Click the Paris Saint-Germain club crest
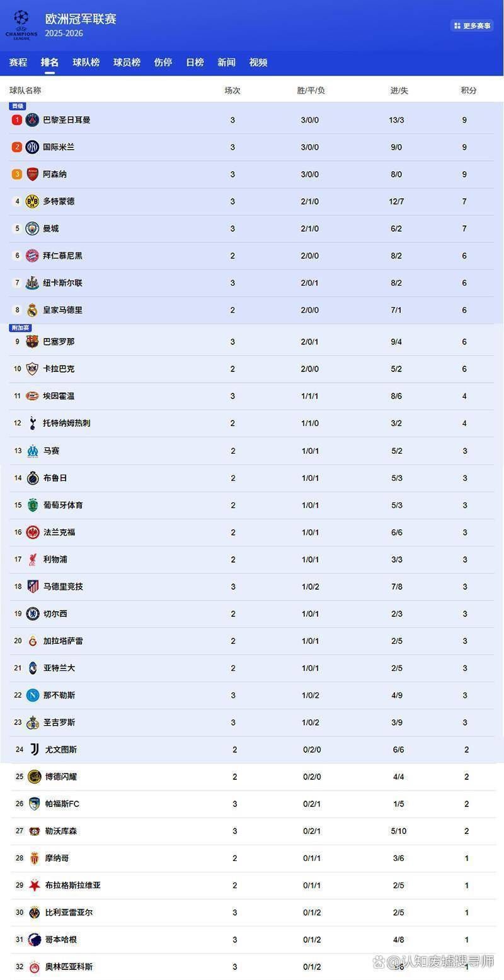The width and height of the screenshot is (504, 980). coord(33,120)
